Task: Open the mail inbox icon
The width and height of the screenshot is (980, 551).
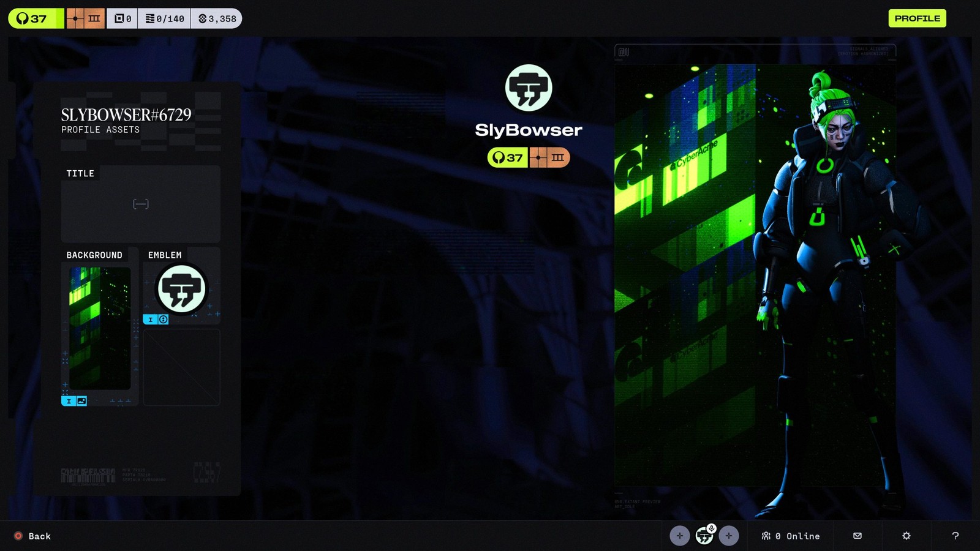Action: [858, 536]
